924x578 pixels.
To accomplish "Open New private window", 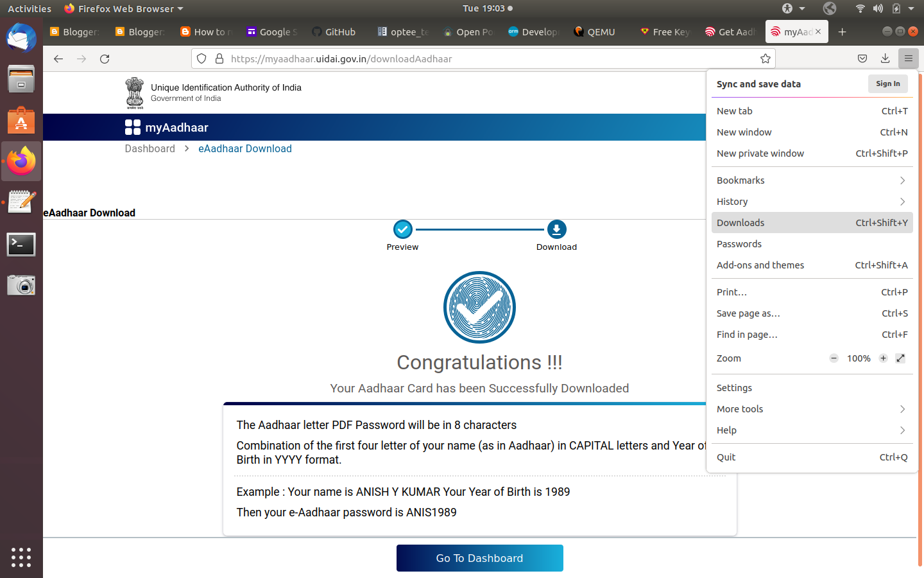I will (x=812, y=153).
